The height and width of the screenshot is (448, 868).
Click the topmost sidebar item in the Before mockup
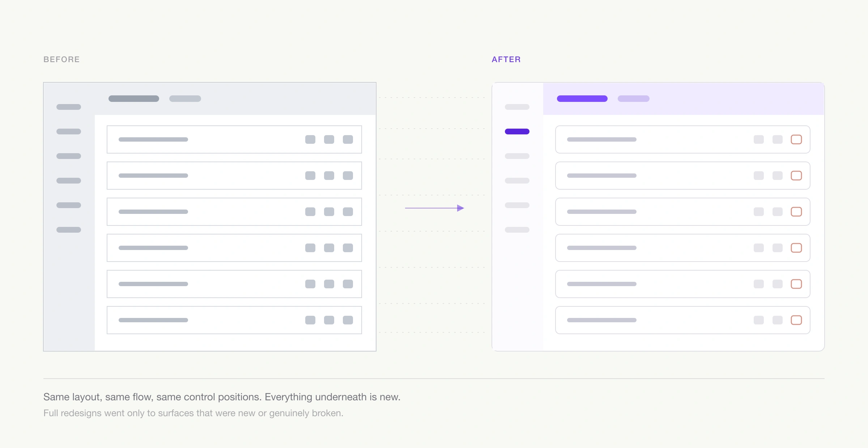pos(69,107)
